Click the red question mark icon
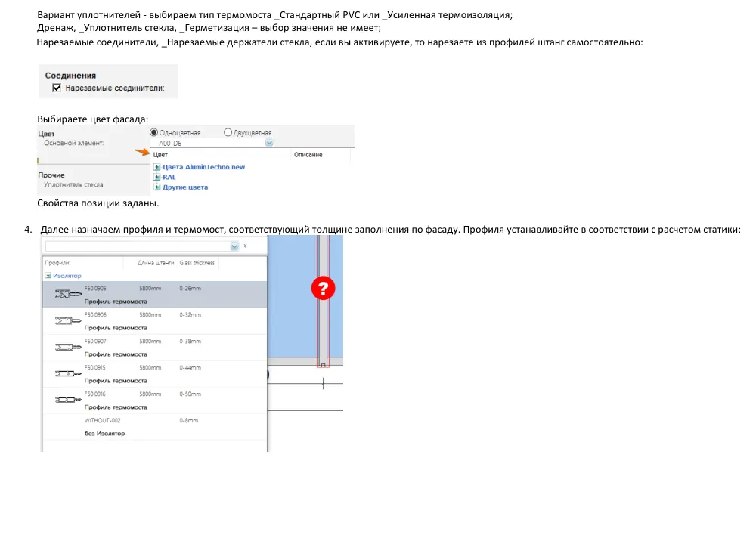Image resolution: width=756 pixels, height=535 pixels. pyautogui.click(x=323, y=288)
